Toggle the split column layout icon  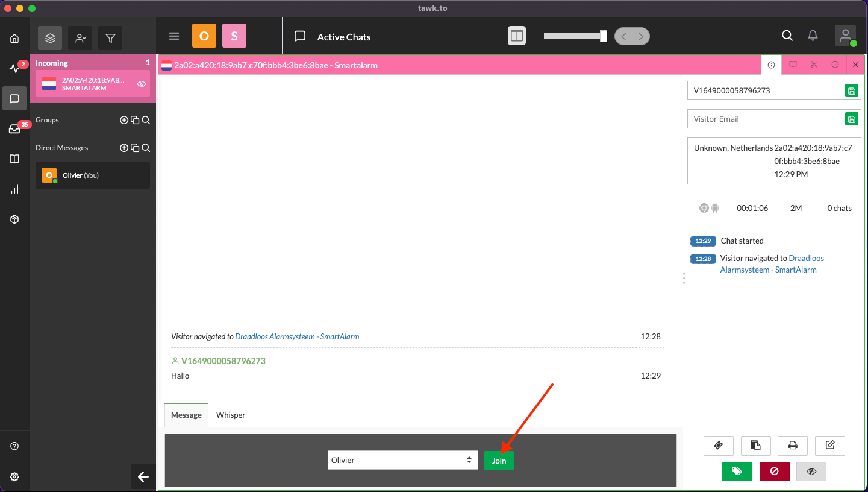[x=517, y=36]
